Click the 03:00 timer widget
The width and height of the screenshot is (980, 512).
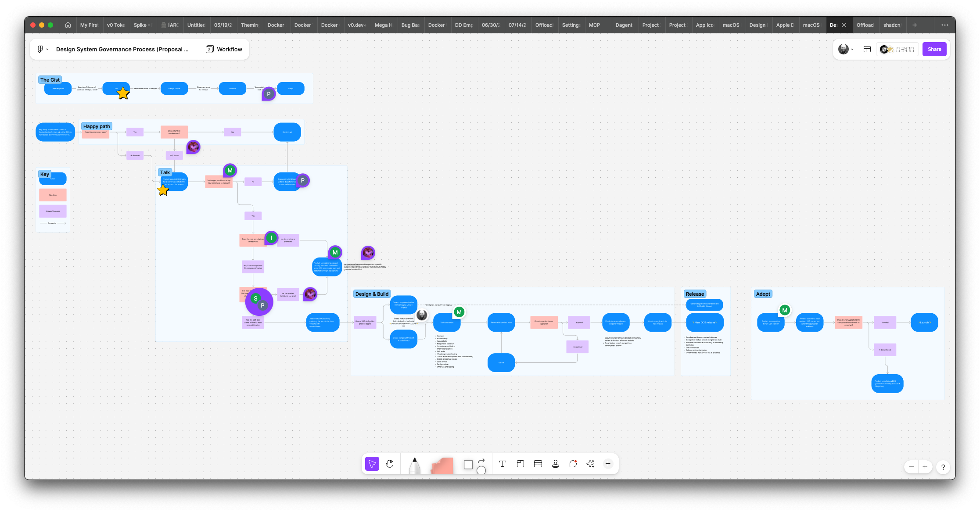[x=897, y=49]
